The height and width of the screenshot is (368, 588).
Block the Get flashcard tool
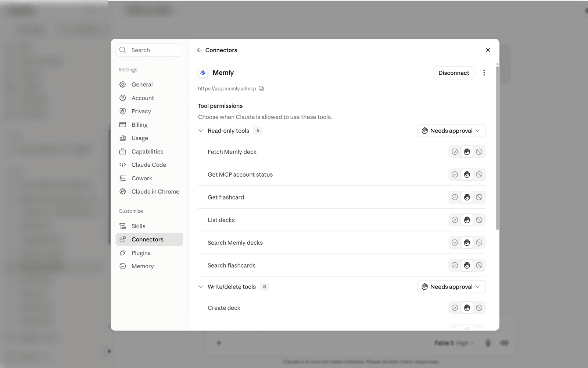tap(479, 197)
